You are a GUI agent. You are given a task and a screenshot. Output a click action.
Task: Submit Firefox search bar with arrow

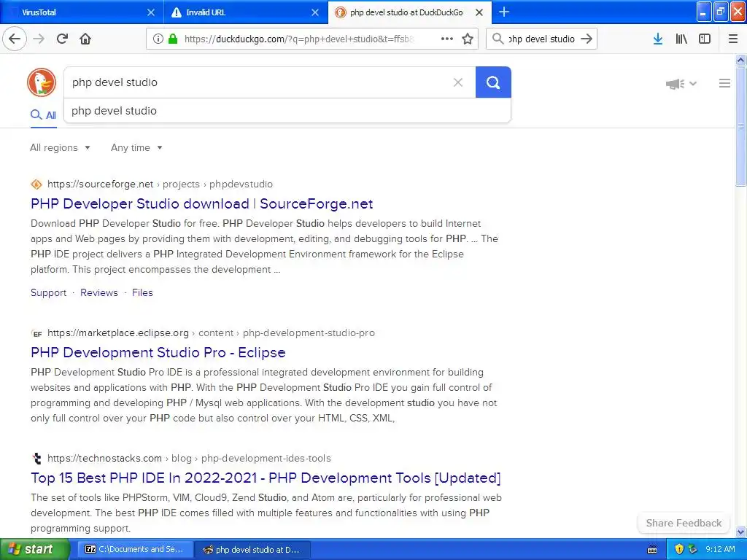click(587, 39)
